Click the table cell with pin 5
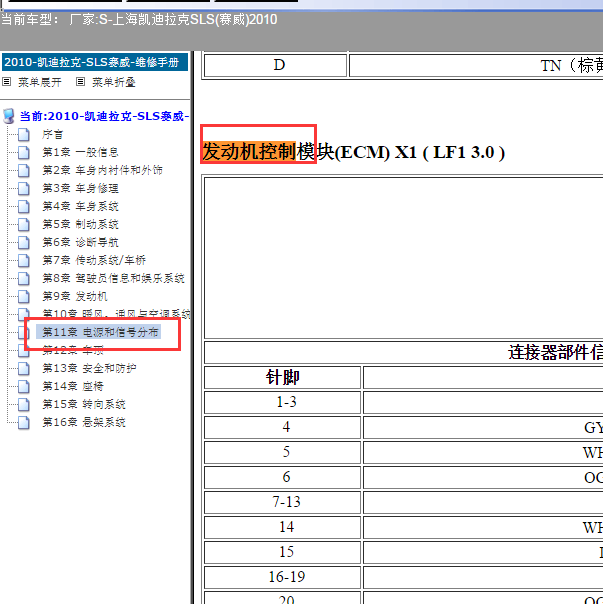 (282, 452)
